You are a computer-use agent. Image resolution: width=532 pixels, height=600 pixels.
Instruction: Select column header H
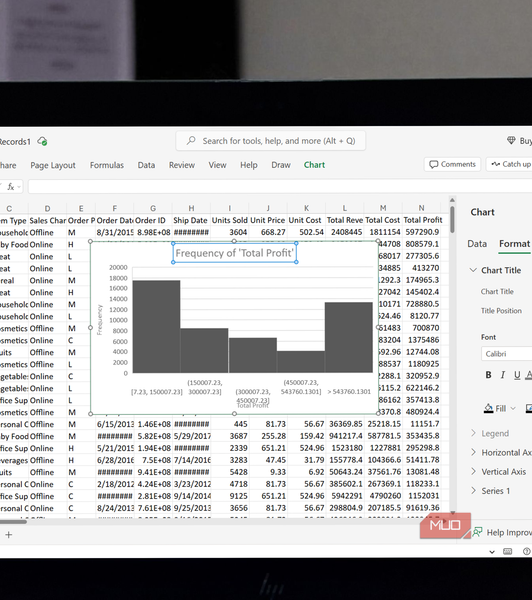191,208
